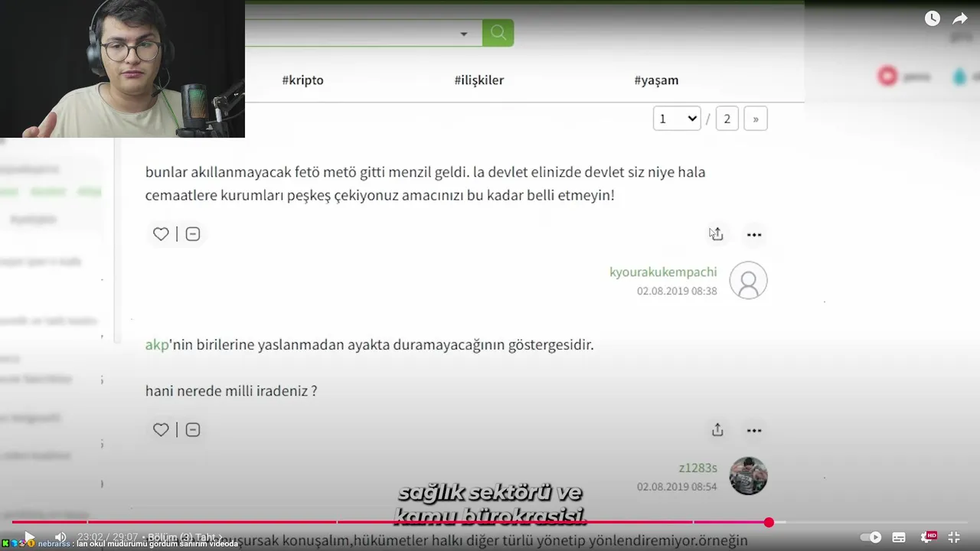The width and height of the screenshot is (980, 551).
Task: Share the video with the arrow icon
Action: point(960,18)
